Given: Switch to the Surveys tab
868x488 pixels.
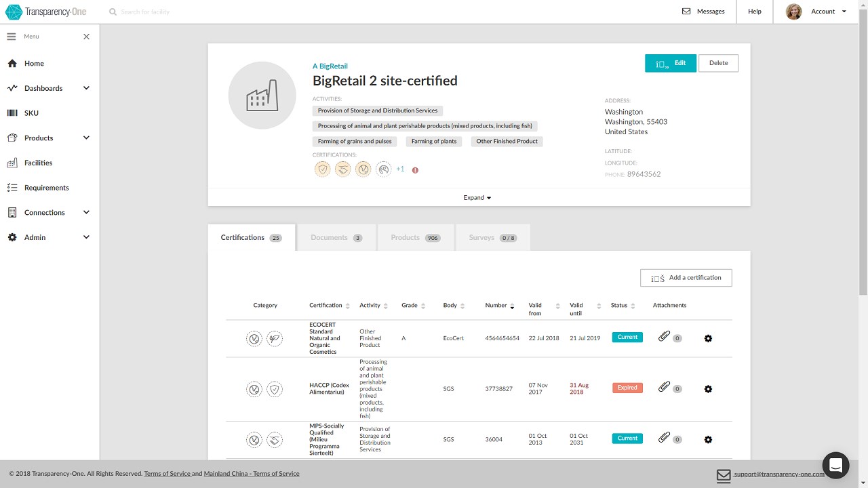Looking at the screenshot, I should [492, 238].
